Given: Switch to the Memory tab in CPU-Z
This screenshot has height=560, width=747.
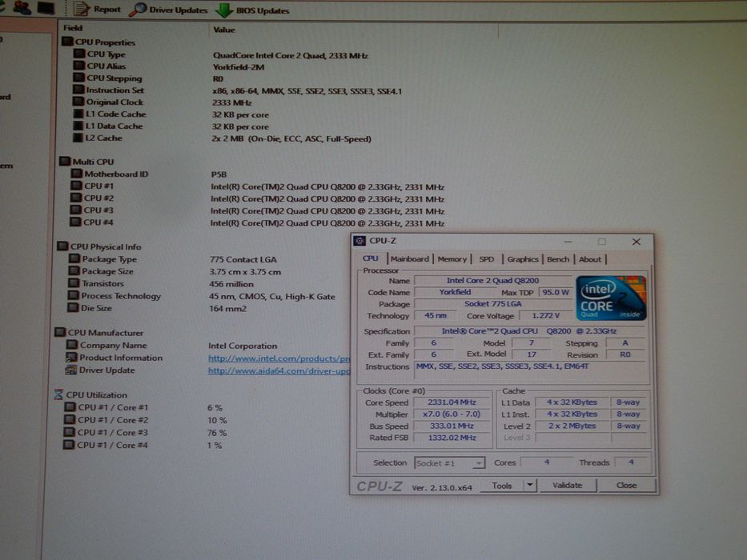Looking at the screenshot, I should click(x=452, y=259).
